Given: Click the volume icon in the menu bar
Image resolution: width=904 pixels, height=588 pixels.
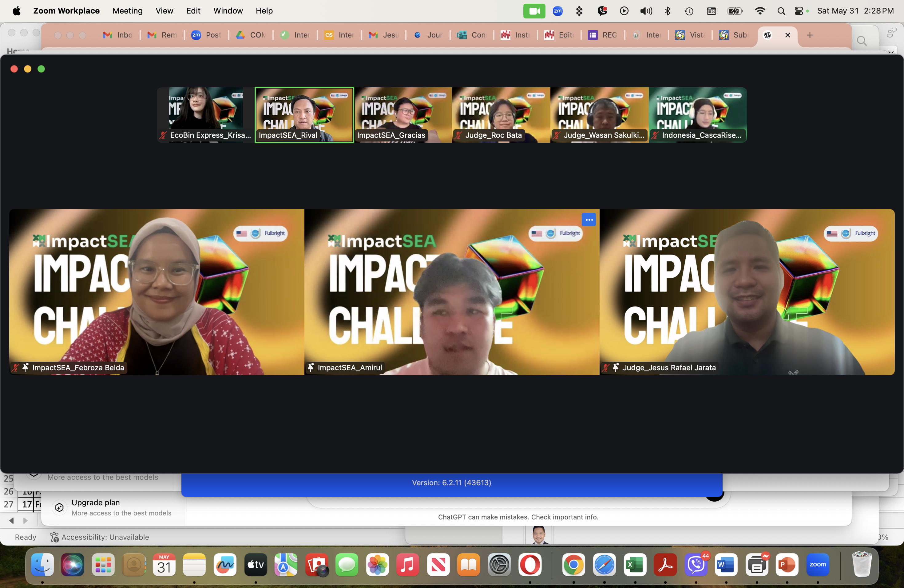Looking at the screenshot, I should click(646, 11).
